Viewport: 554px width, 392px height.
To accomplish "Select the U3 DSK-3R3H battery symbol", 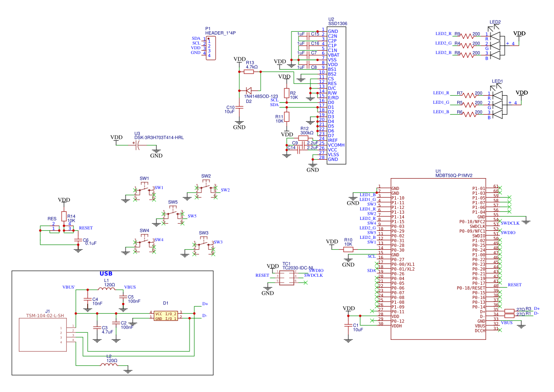I will (x=136, y=145).
